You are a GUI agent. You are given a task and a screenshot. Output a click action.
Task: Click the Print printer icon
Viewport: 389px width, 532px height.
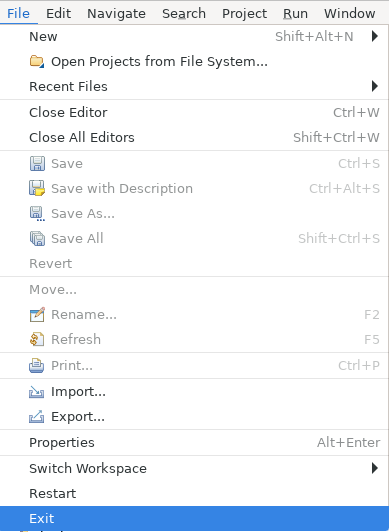point(37,366)
